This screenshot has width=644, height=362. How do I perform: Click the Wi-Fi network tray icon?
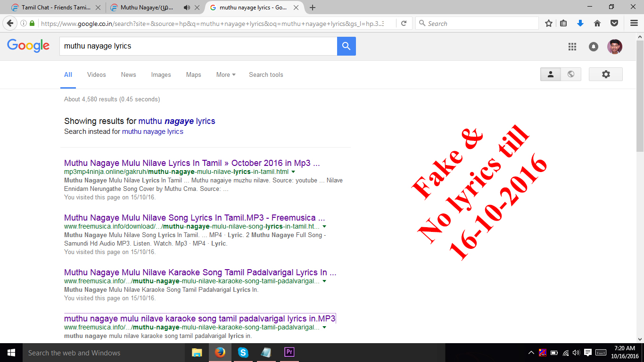click(x=565, y=353)
